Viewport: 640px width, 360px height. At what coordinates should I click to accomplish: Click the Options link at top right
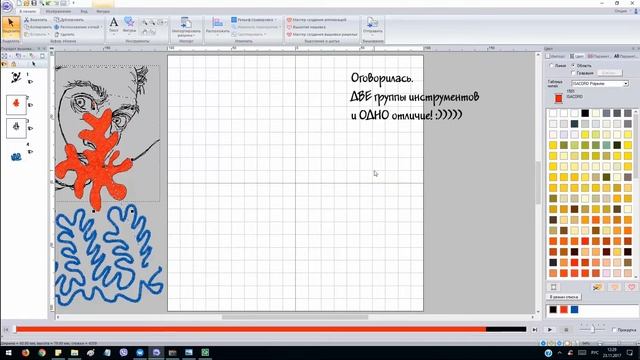[620, 11]
